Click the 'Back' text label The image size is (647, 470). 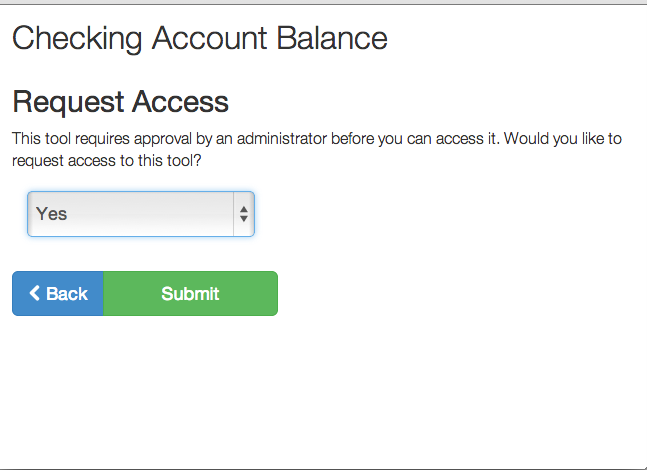pyautogui.click(x=67, y=293)
